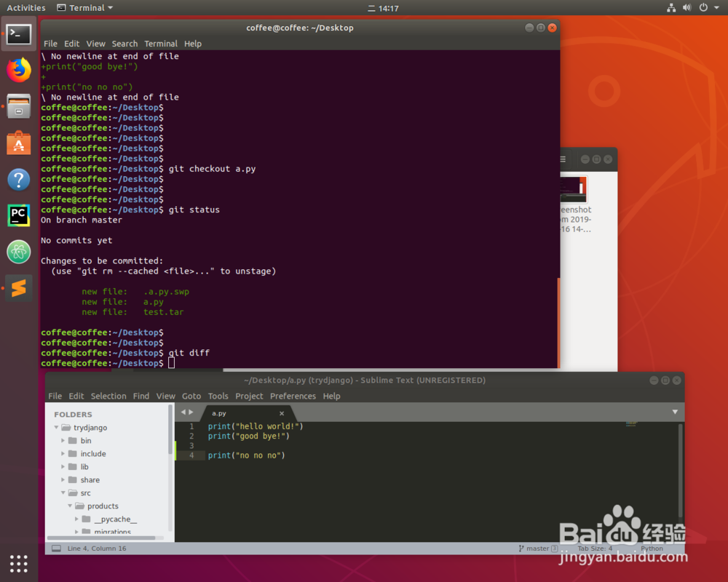
Task: Open Sublime Text Find menu
Action: (x=141, y=396)
